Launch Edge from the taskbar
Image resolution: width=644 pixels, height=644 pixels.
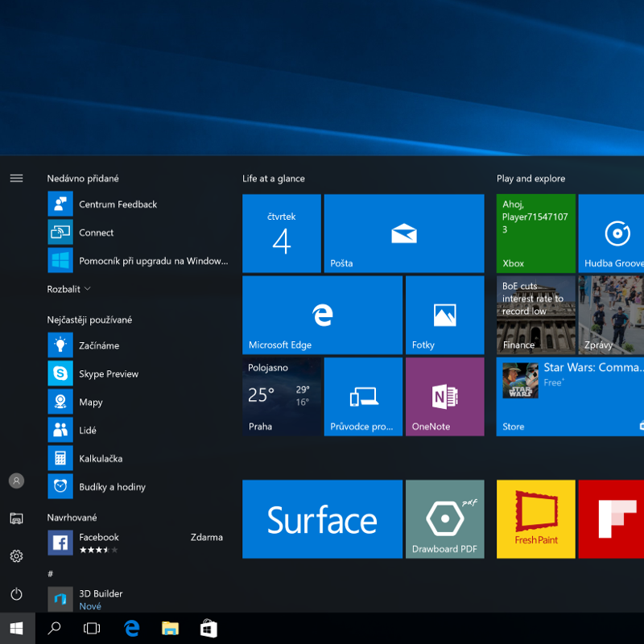(131, 629)
